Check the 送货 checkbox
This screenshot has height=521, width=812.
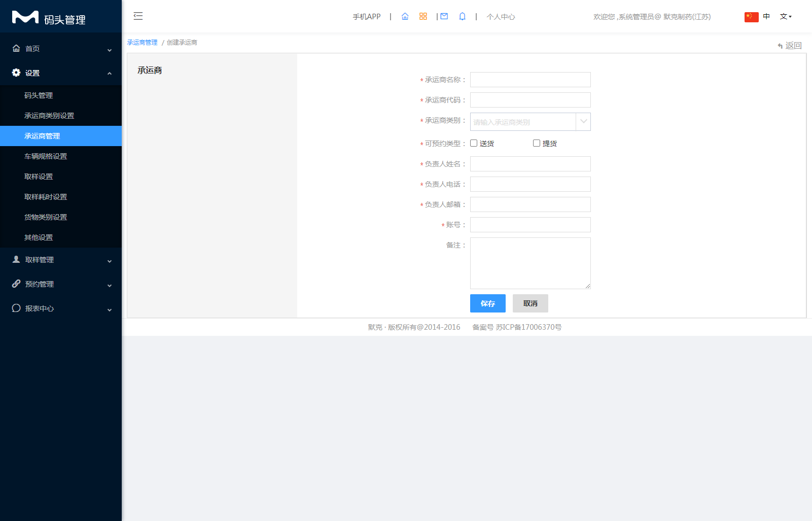coord(474,143)
